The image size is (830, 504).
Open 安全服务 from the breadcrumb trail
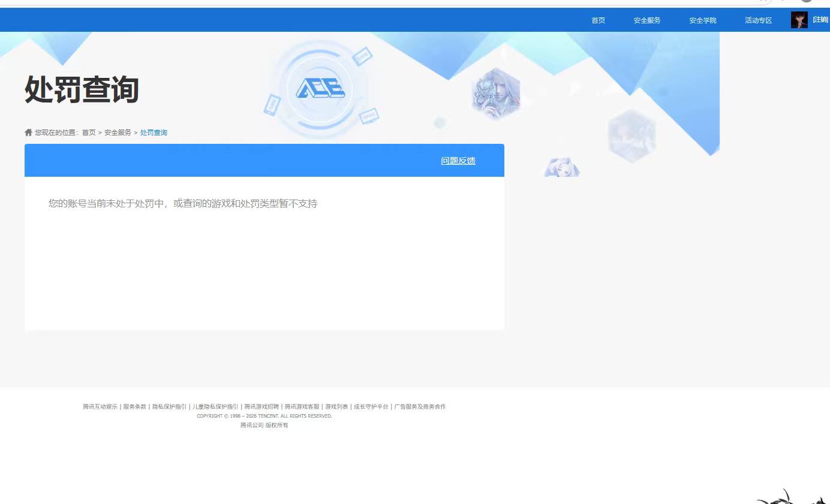118,132
